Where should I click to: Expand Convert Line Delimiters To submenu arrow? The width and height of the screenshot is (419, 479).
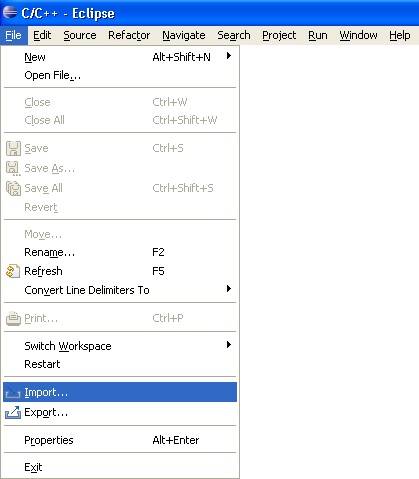click(229, 289)
